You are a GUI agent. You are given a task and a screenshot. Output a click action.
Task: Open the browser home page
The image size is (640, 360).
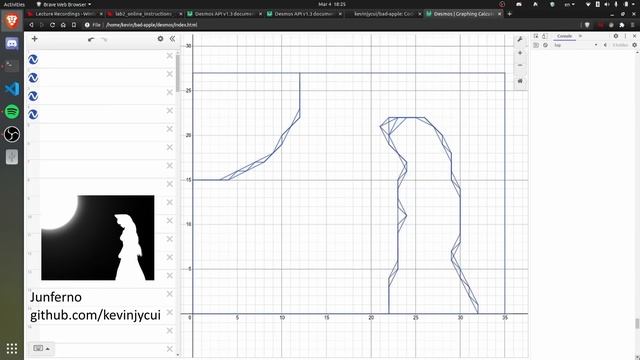point(63,25)
